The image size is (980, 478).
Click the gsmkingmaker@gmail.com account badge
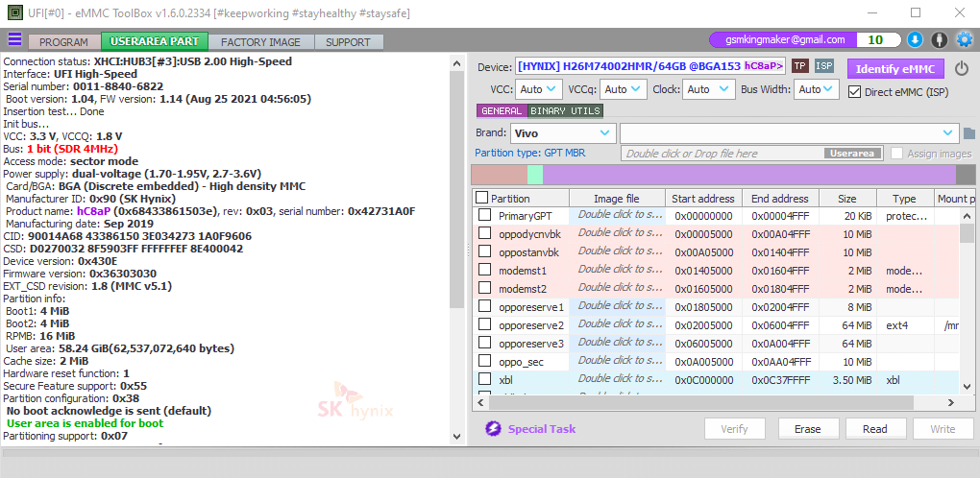click(x=785, y=40)
